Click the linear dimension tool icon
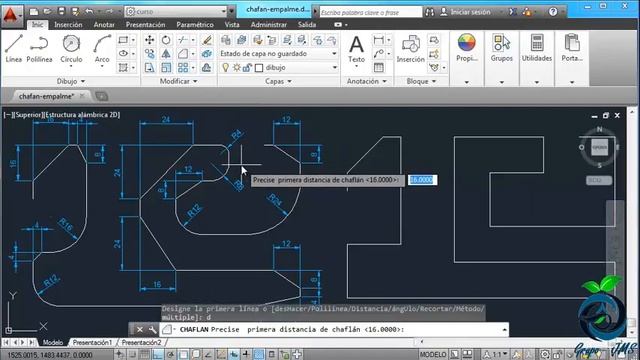The height and width of the screenshot is (360, 640). coord(378,40)
